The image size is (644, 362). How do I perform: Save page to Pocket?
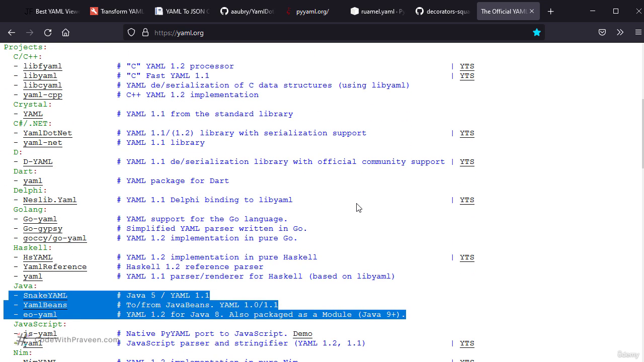[x=602, y=33]
